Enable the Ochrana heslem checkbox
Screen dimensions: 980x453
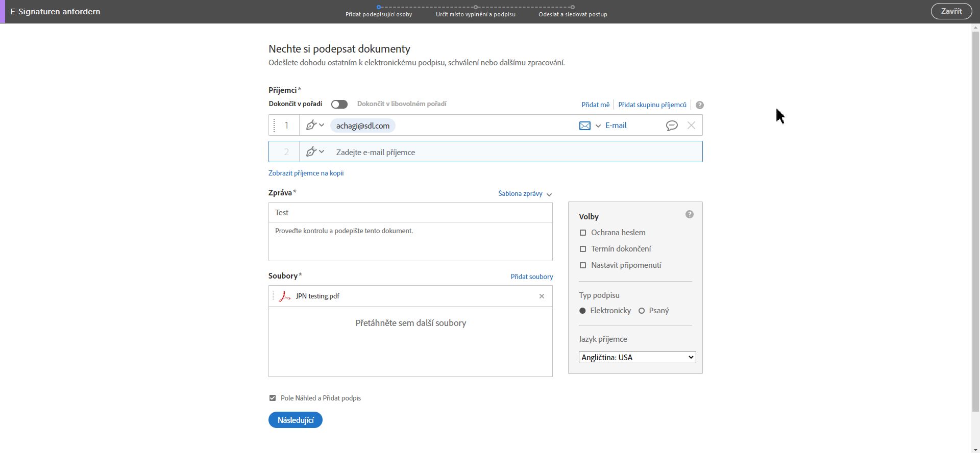coord(583,233)
